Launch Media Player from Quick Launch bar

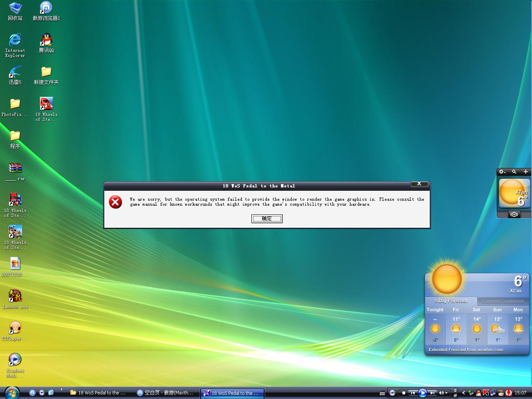point(42,392)
